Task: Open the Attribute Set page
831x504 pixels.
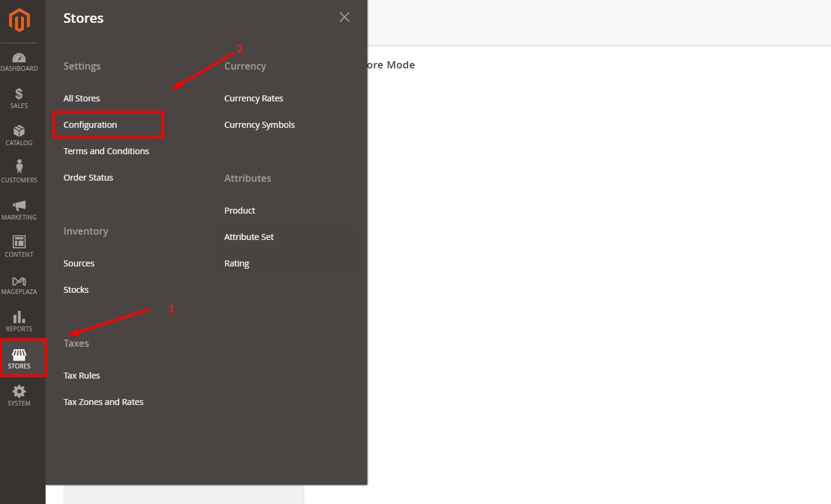Action: click(249, 236)
